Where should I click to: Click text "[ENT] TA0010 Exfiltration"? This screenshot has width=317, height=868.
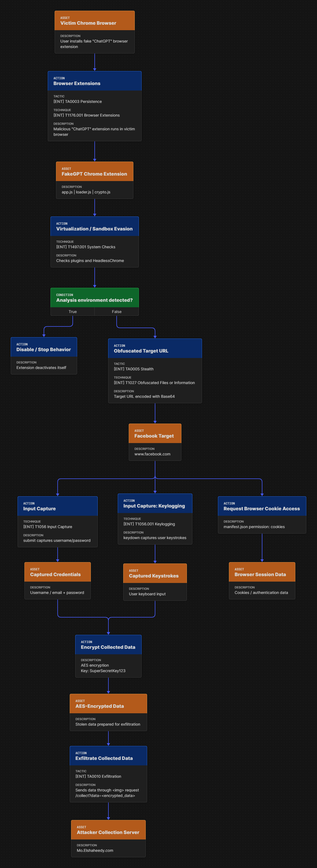pos(98,776)
